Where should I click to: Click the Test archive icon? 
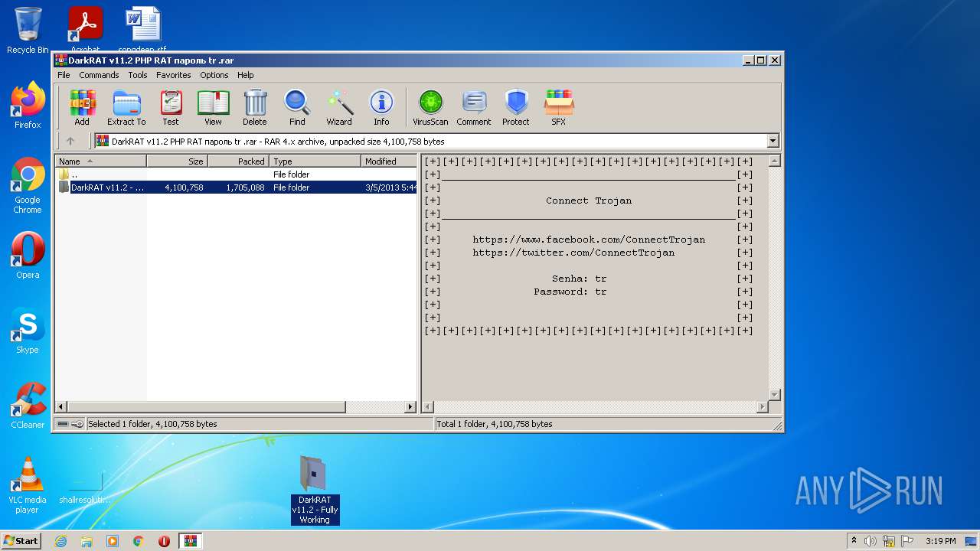(171, 108)
